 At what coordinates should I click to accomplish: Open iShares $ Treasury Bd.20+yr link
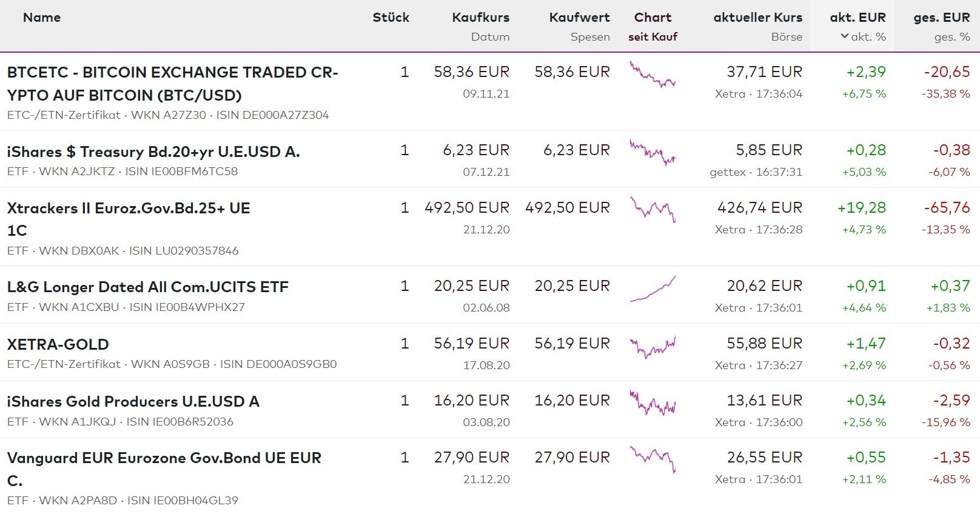pos(153,152)
